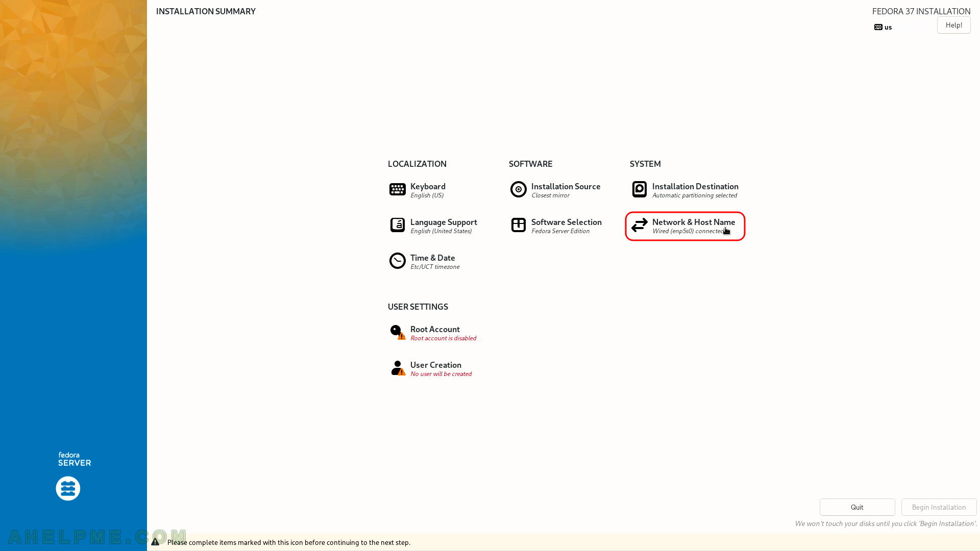Viewport: 980px width, 551px height.
Task: Click Begin Installation button
Action: point(939,507)
